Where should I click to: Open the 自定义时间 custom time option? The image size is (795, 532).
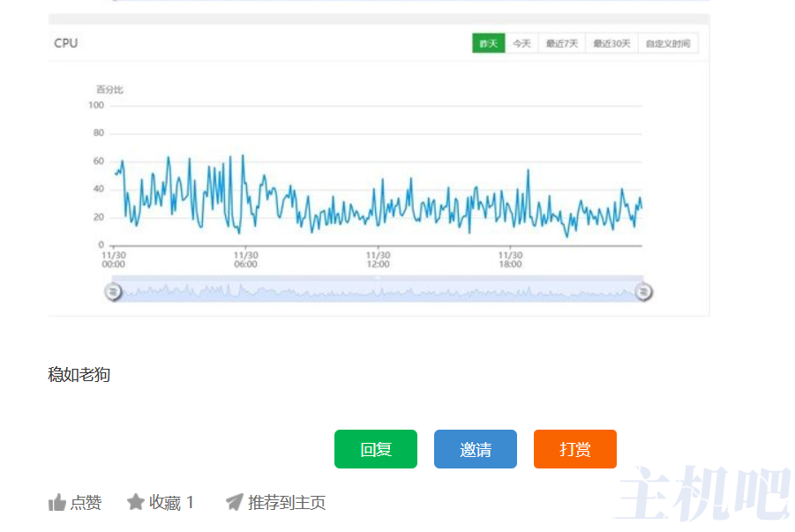668,43
